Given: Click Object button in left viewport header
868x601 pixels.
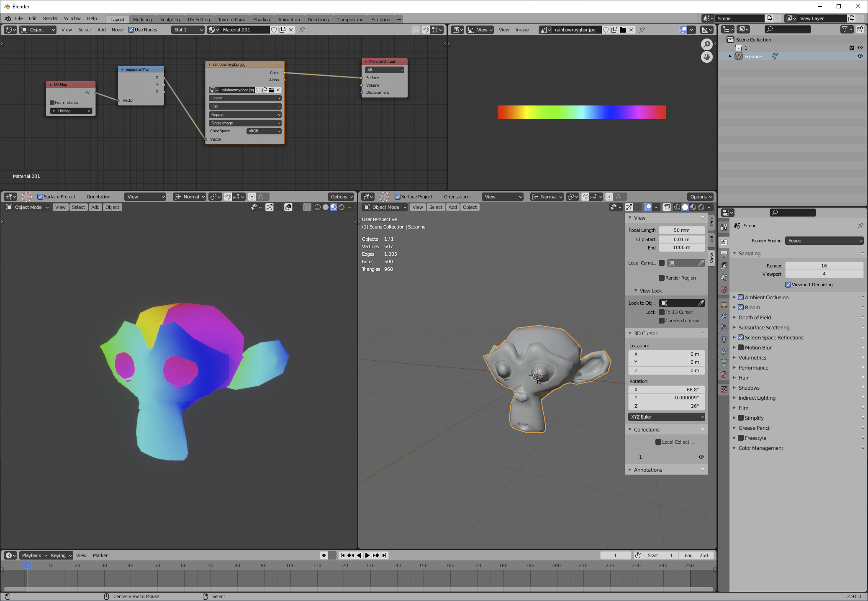Looking at the screenshot, I should (x=112, y=207).
